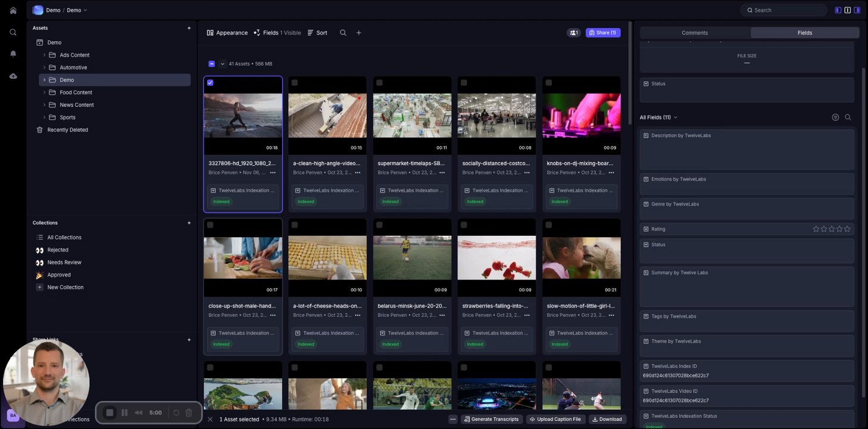Open the Recently Deleted item

coord(67,130)
